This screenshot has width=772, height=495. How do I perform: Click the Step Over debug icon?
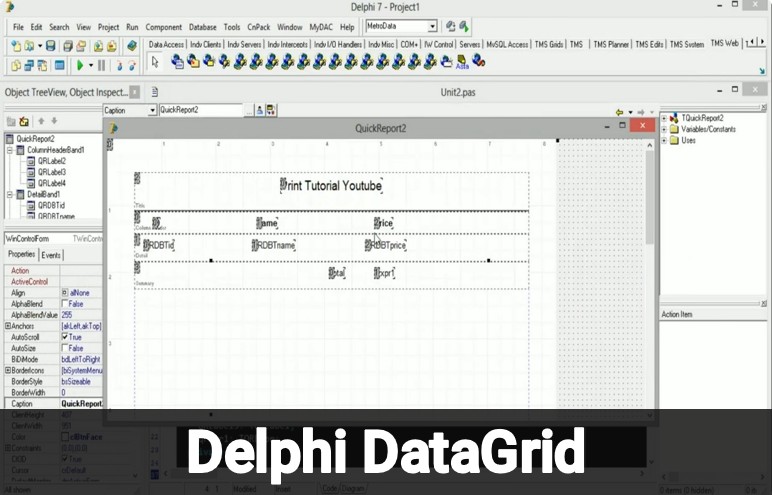coord(132,65)
